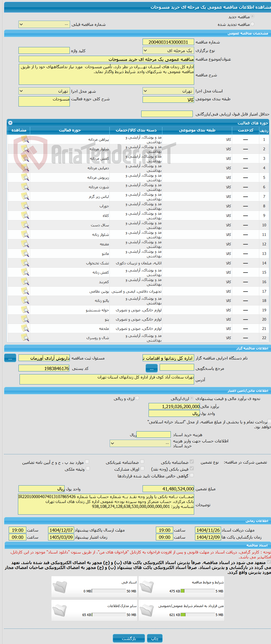Click view icon for row 7 لباس زیر گرم
Image resolution: width=271 pixels, height=644 pixels.
(25, 196)
